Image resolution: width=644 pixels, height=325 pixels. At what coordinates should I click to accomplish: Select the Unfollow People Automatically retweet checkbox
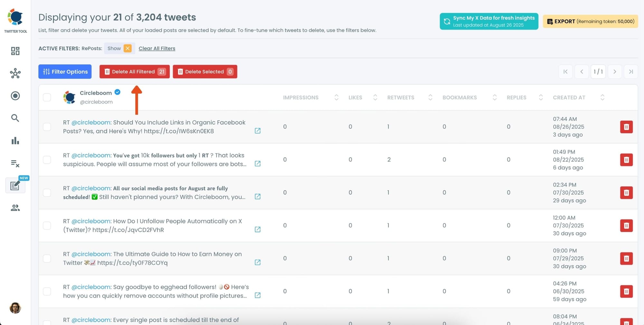pyautogui.click(x=47, y=226)
